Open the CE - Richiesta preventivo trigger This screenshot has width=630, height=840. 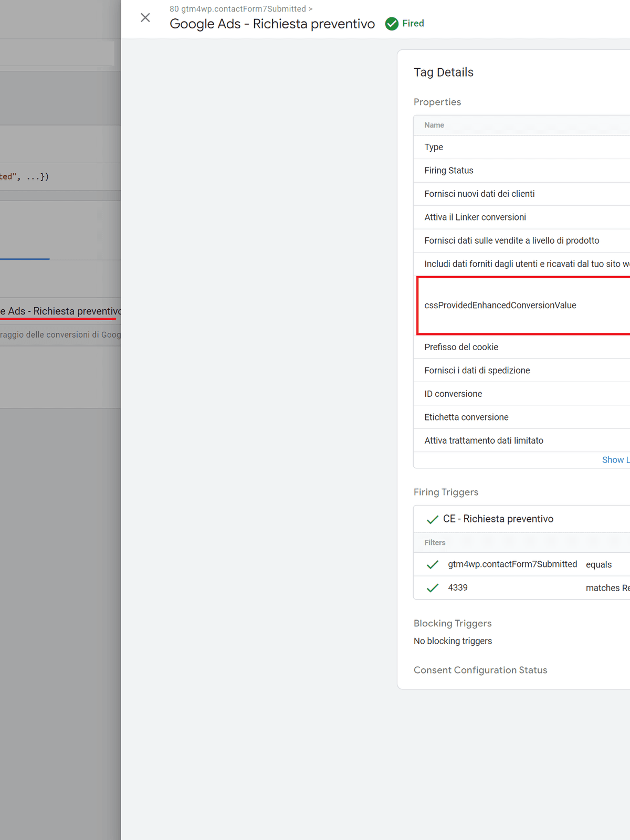point(498,519)
